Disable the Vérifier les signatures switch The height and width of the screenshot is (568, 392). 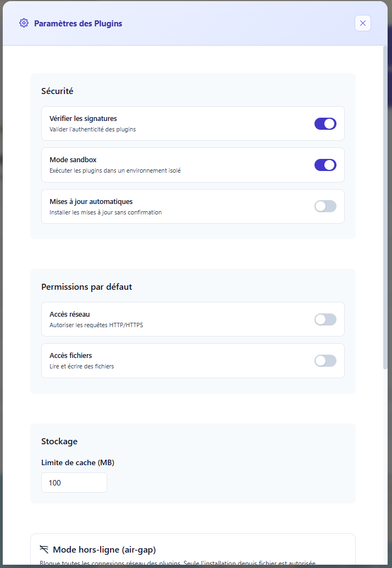coord(325,124)
